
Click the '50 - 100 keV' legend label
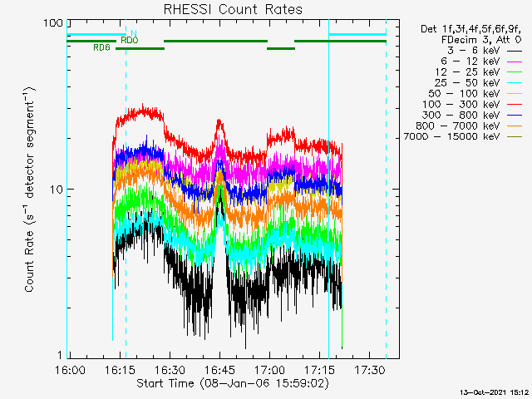tap(464, 94)
